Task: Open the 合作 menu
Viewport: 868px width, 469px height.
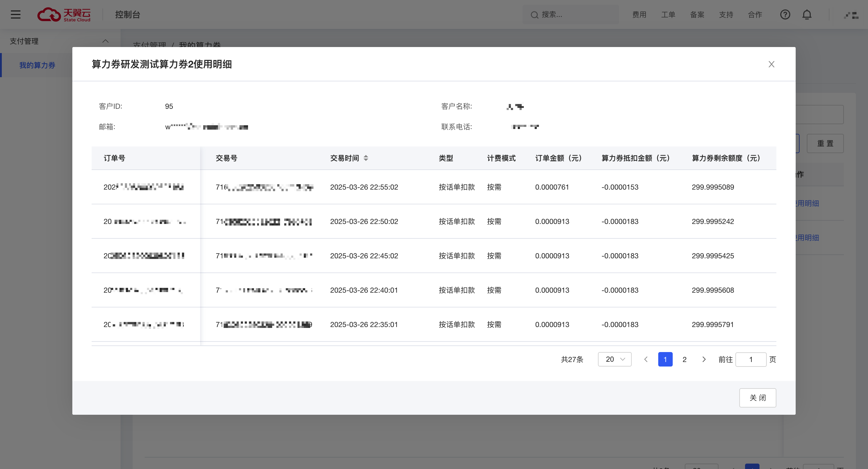Action: pos(755,14)
